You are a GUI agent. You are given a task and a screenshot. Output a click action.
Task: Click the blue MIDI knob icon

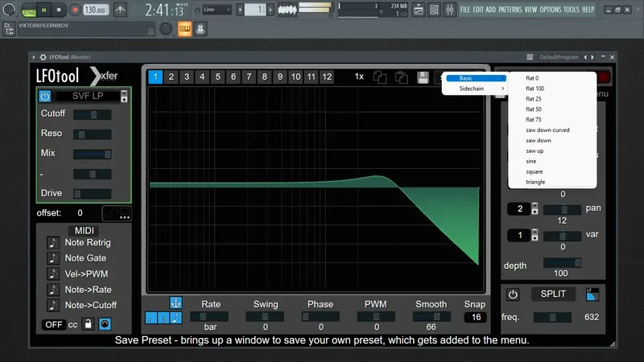pyautogui.click(x=105, y=324)
